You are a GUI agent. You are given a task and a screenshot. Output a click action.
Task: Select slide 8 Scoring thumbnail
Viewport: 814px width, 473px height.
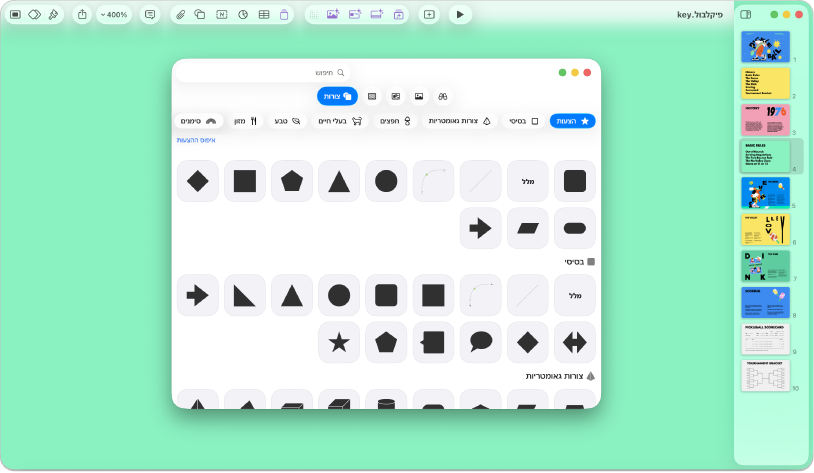tap(765, 302)
